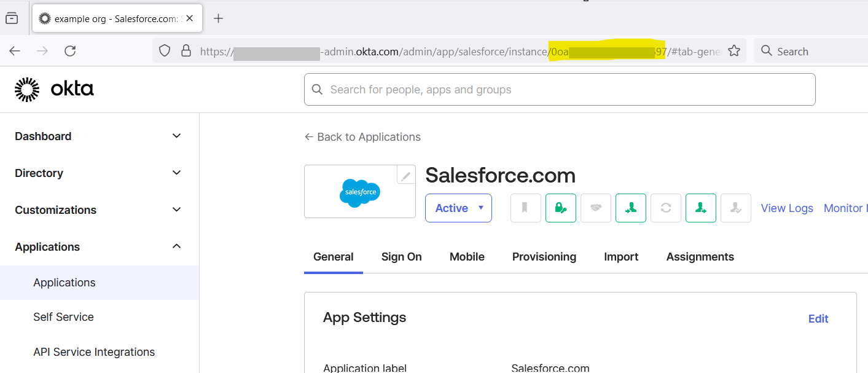This screenshot has width=868, height=373.
Task: Edit the Salesforce app logo
Action: 405,175
